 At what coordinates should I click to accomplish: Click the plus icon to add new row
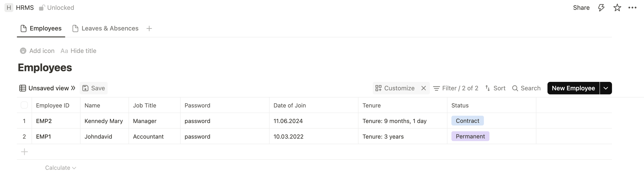click(24, 152)
